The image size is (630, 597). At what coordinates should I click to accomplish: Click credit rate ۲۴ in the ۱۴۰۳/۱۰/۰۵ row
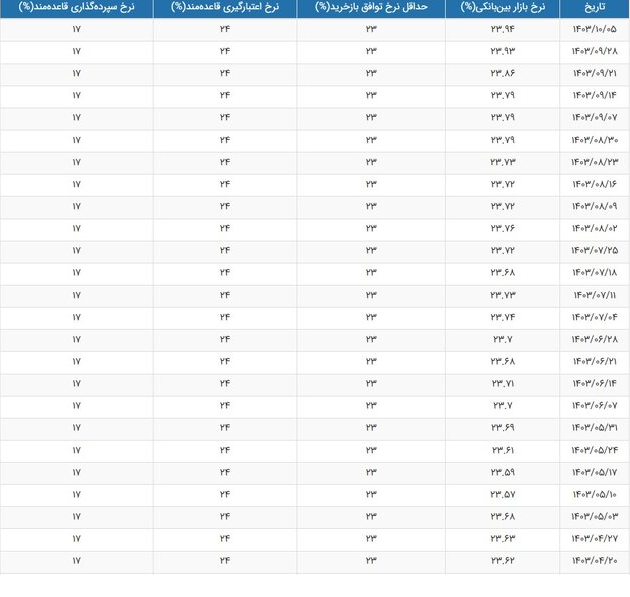[x=225, y=29]
